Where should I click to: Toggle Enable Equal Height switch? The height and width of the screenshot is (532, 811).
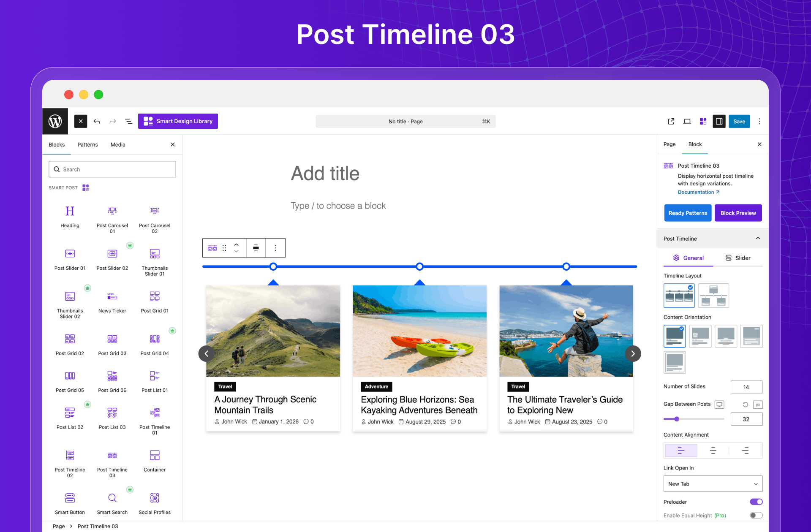(756, 516)
